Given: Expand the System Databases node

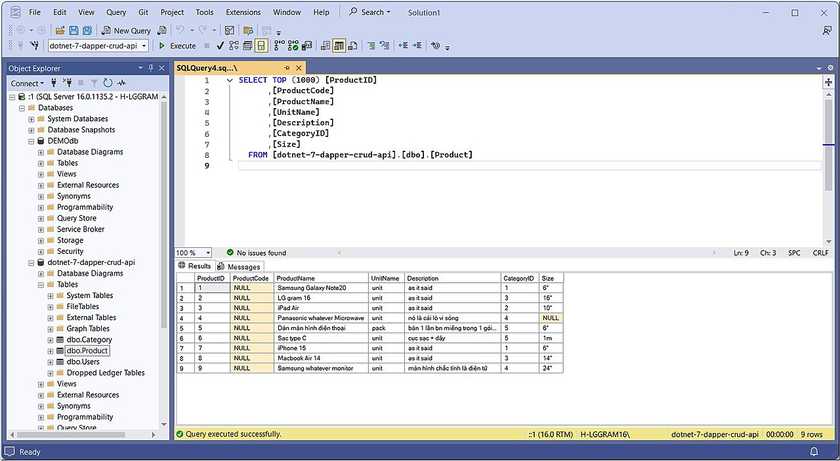Looking at the screenshot, I should (31, 119).
